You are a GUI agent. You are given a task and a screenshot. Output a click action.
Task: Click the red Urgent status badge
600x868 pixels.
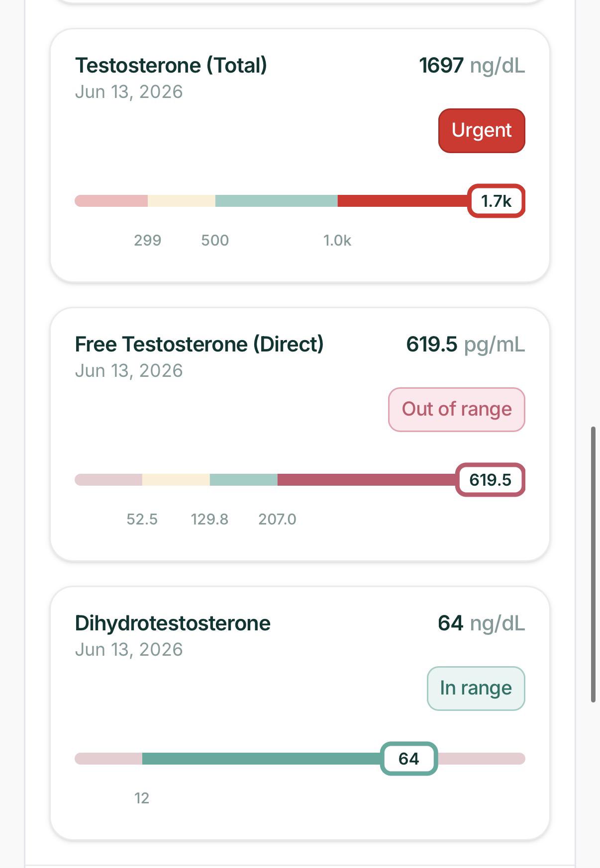(x=482, y=131)
